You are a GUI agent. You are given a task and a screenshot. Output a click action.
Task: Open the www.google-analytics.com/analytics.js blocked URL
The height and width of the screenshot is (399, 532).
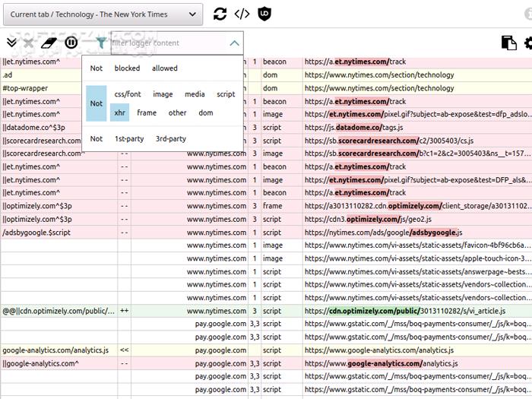pos(382,364)
